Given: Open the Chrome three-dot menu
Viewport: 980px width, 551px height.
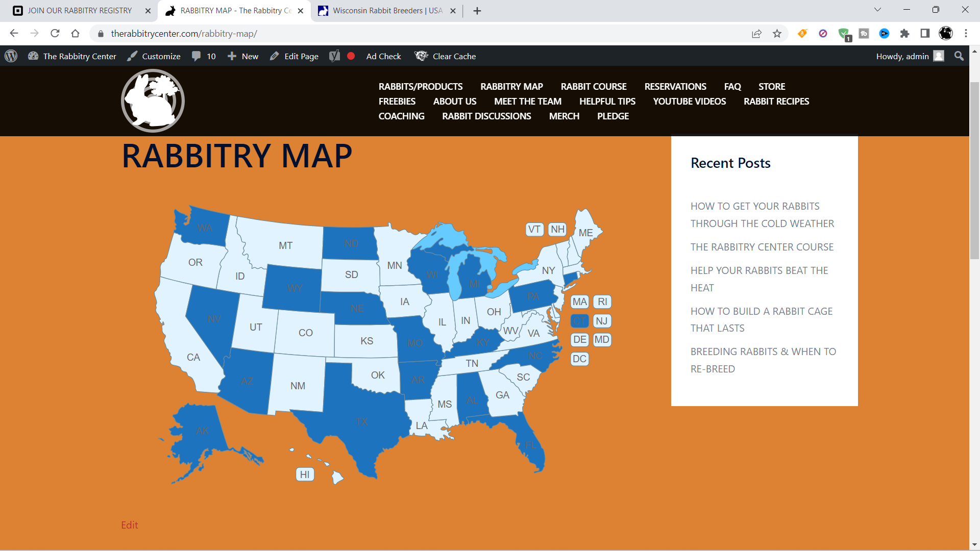Looking at the screenshot, I should pos(966,34).
